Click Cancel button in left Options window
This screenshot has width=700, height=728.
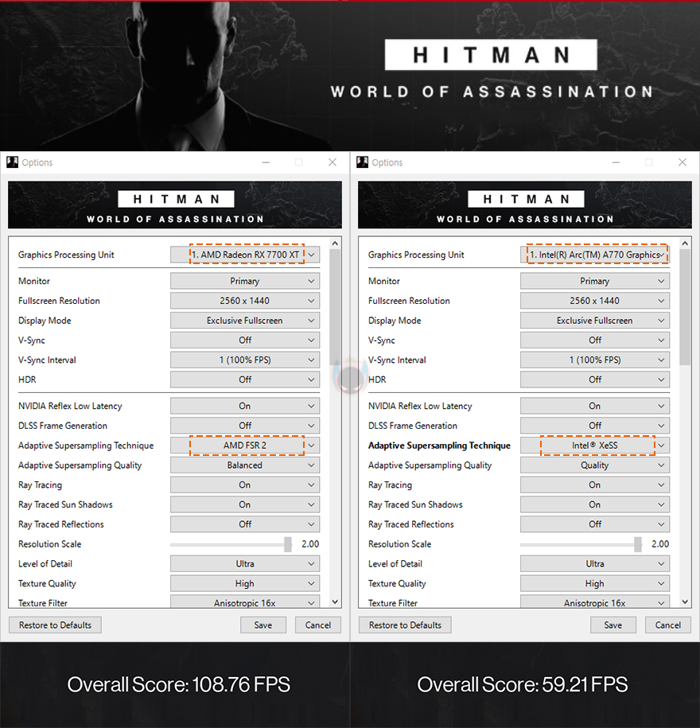coord(318,625)
